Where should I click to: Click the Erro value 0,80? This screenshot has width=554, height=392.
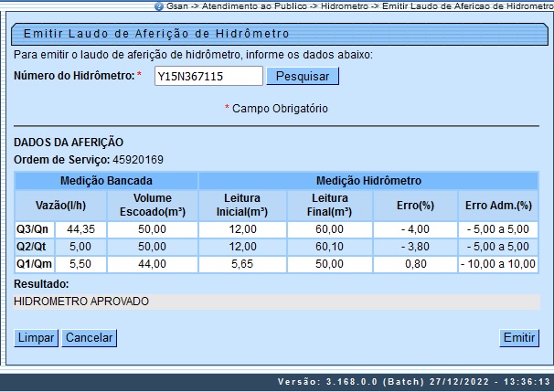[418, 264]
